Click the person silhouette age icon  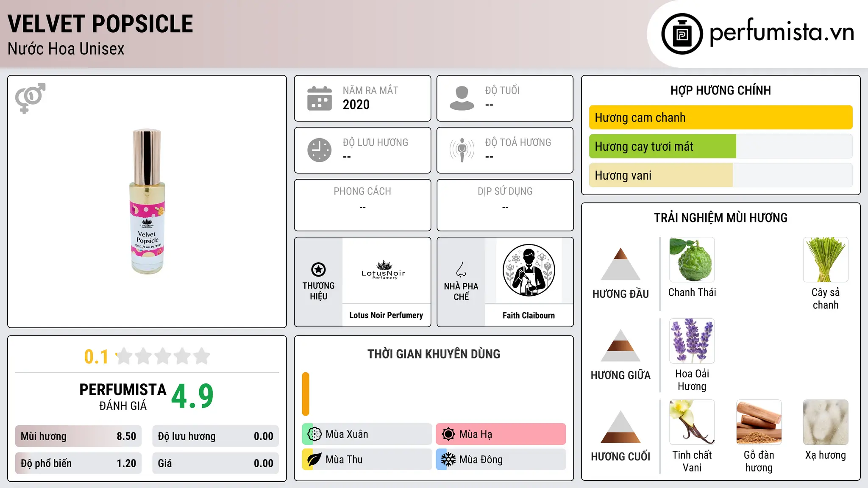pos(462,98)
